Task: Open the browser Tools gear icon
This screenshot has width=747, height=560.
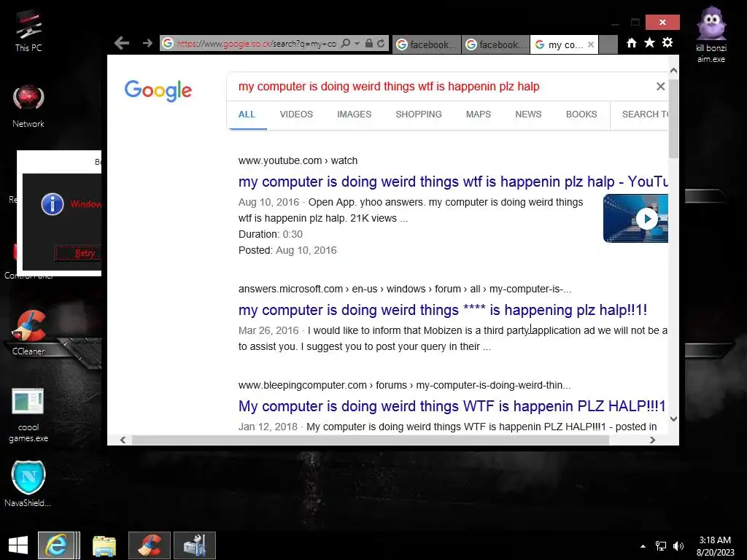Action: [x=667, y=42]
